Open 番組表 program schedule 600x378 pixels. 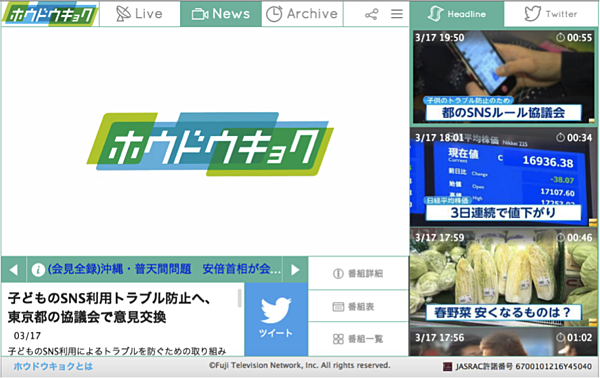point(358,306)
